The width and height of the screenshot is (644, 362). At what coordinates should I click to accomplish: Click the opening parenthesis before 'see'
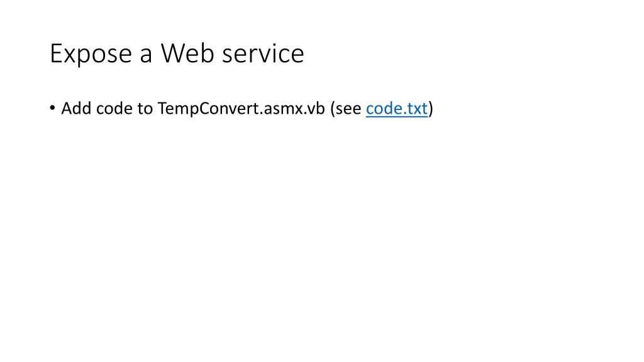point(333,109)
